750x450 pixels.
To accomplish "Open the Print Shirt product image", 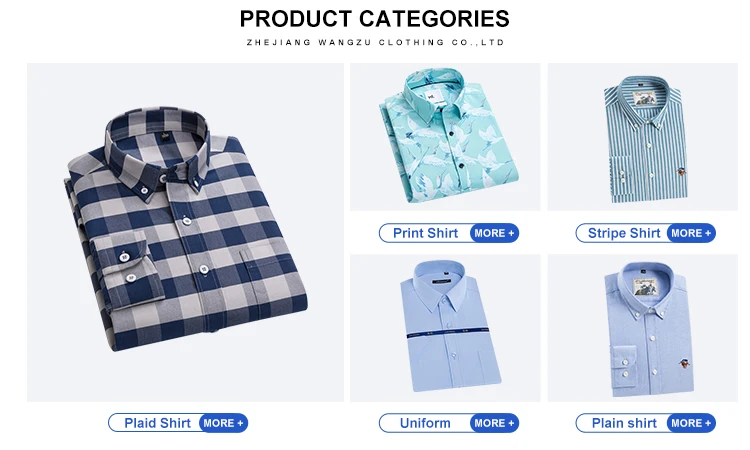I will pyautogui.click(x=445, y=137).
